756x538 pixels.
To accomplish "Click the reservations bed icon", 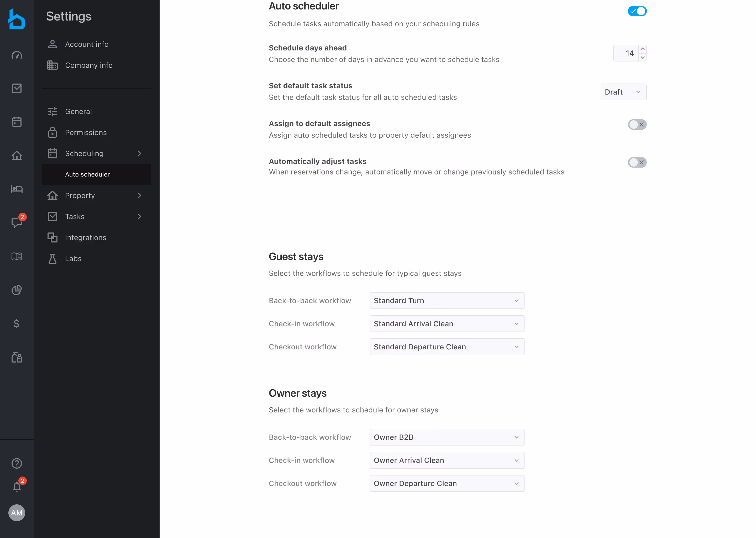I will click(x=17, y=189).
